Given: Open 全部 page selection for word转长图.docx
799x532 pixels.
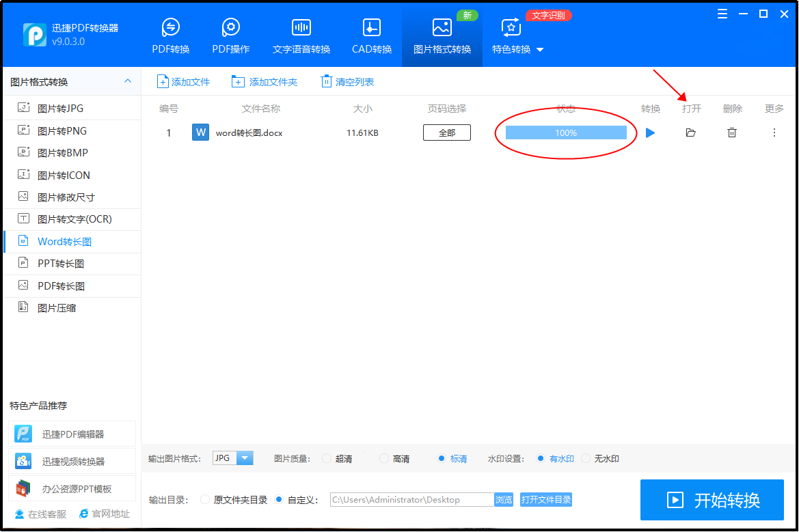Looking at the screenshot, I should click(x=447, y=132).
